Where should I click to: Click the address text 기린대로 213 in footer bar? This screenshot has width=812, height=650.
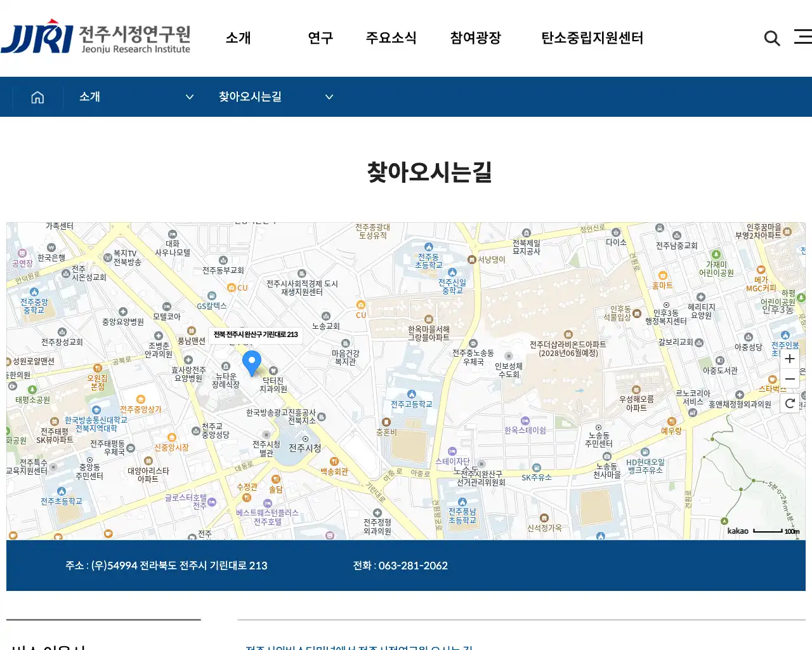239,566
